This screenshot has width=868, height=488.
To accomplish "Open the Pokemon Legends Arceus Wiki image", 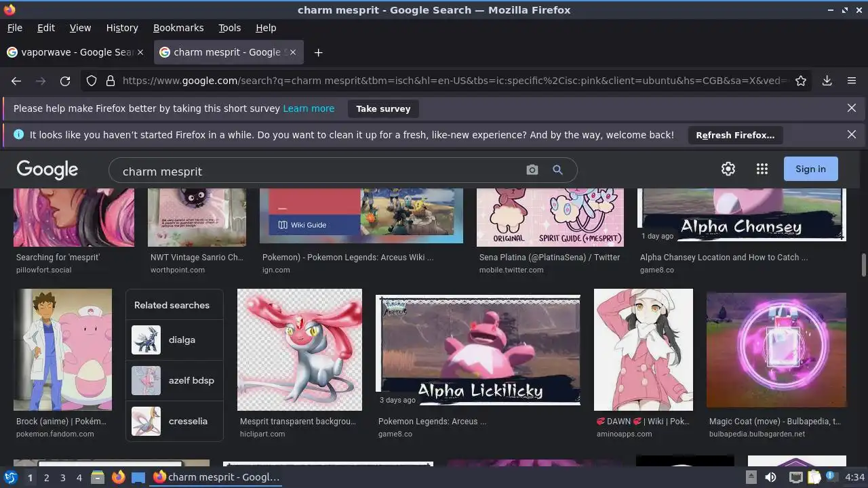I will [x=361, y=216].
